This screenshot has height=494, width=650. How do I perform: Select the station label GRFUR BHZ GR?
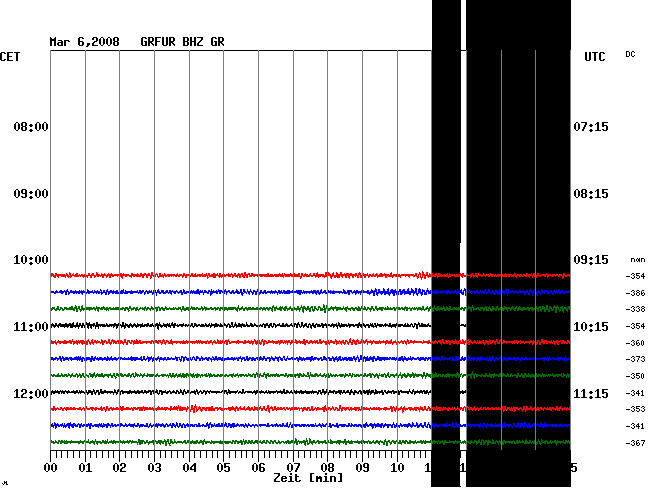click(x=182, y=42)
